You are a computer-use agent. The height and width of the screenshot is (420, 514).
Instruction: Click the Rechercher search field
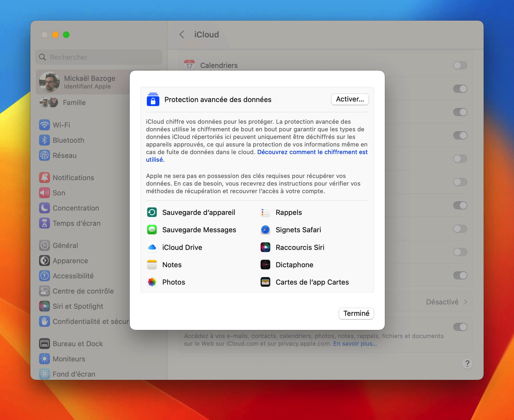pyautogui.click(x=99, y=57)
